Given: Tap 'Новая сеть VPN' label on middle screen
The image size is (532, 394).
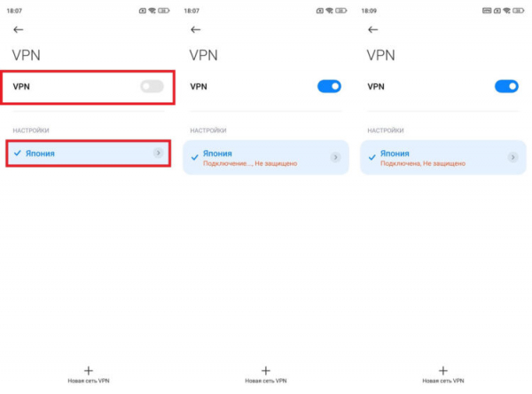Looking at the screenshot, I should tap(266, 381).
